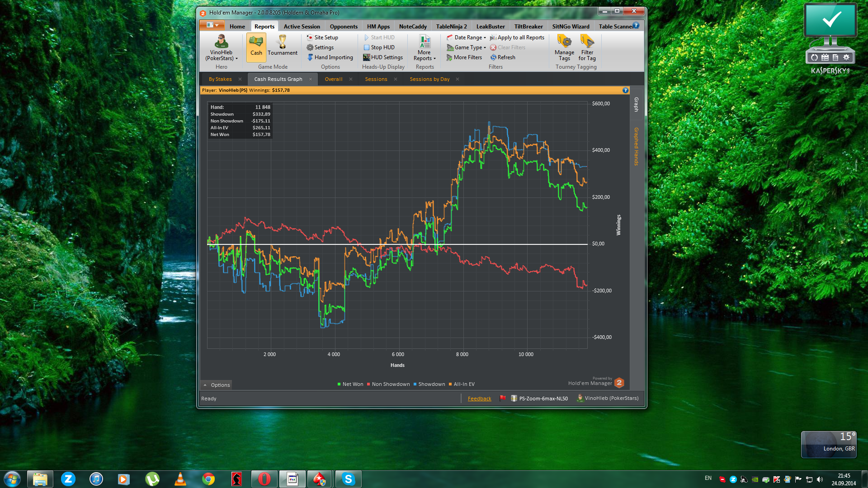Click Clear Filters
This screenshot has width=868, height=488.
(507, 47)
